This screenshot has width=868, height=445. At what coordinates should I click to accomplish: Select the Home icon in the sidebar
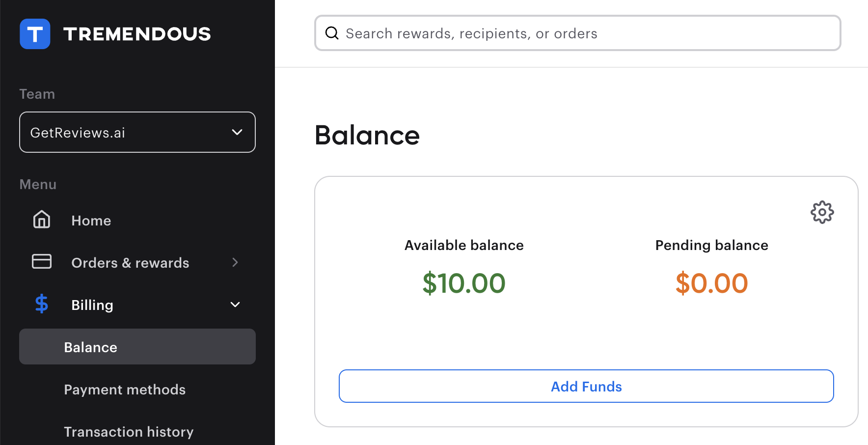click(42, 220)
